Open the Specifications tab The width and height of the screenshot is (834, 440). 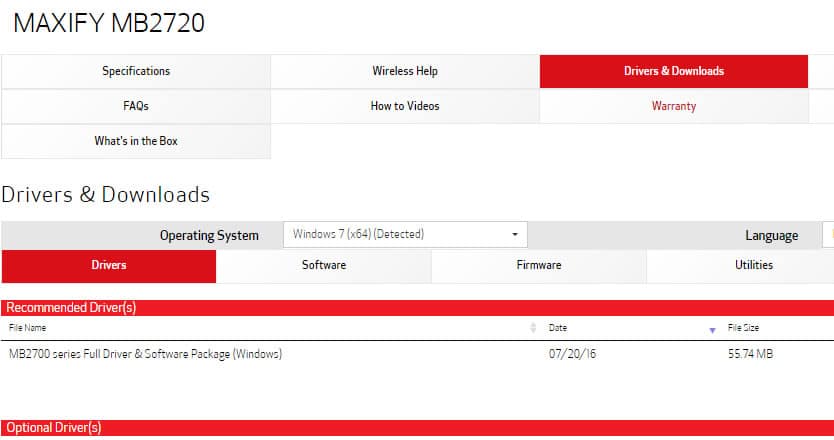click(136, 72)
